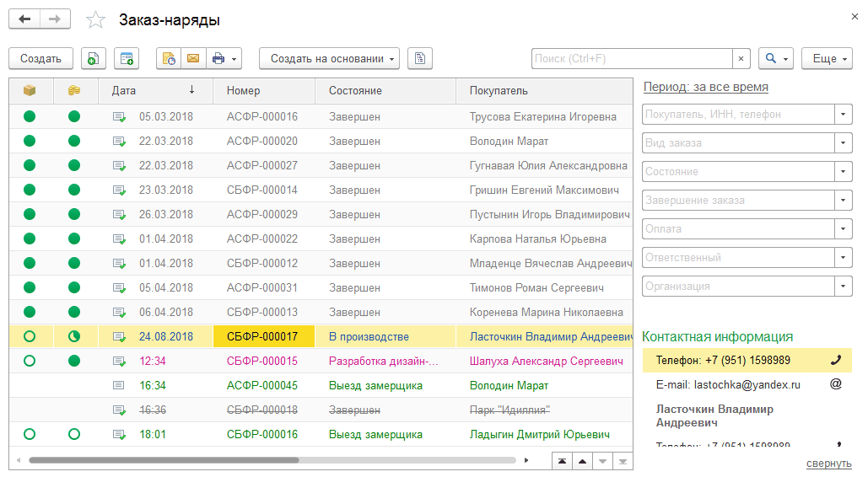
Task: Click the envelope email icon in toolbar
Action: 192,58
